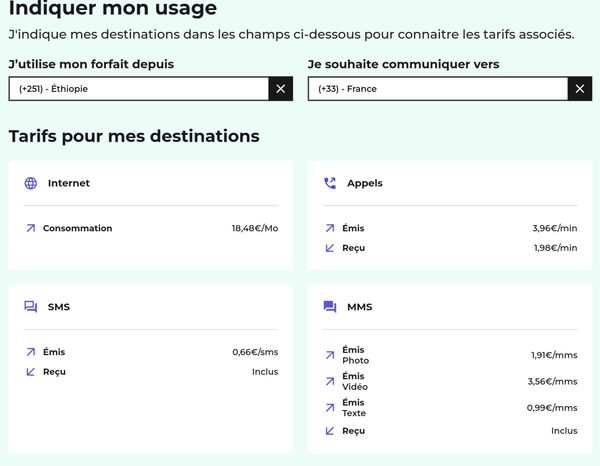Clear the Éthiopie origin country selection
Screen dimensions: 600x466
click(281, 89)
